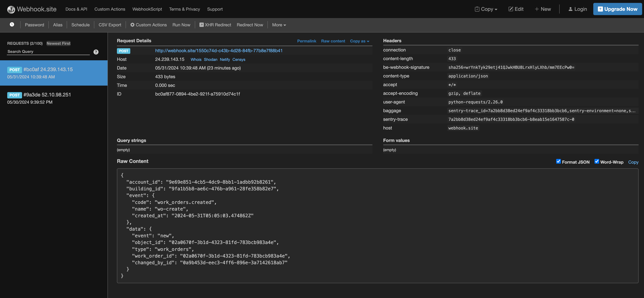
Task: Click the Alias toolbar option
Action: pos(58,25)
